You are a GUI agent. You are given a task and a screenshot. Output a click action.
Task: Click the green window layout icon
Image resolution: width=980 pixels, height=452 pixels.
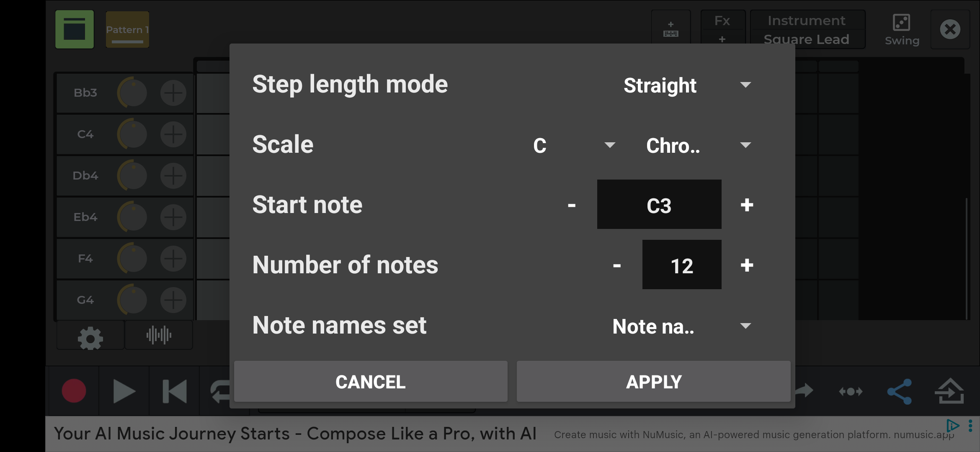(x=75, y=29)
